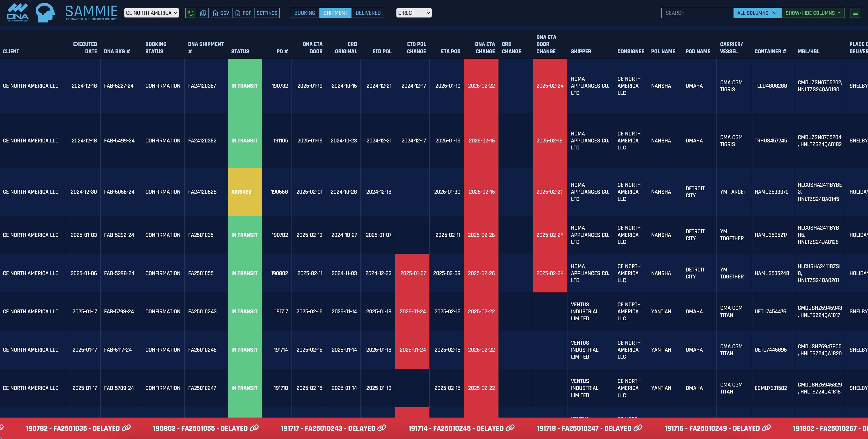868x439 pixels.
Task: Sort by DNA ETA CHANGE column header
Action: coord(485,48)
